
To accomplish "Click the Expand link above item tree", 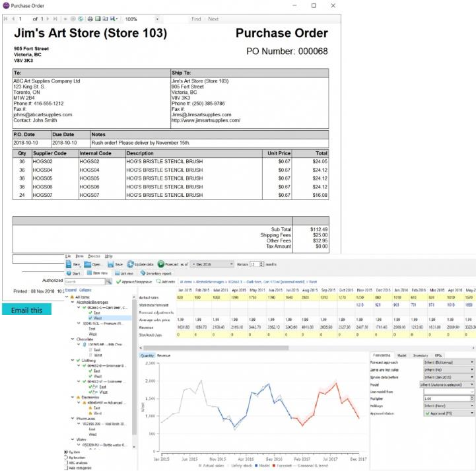I will 70,290.
